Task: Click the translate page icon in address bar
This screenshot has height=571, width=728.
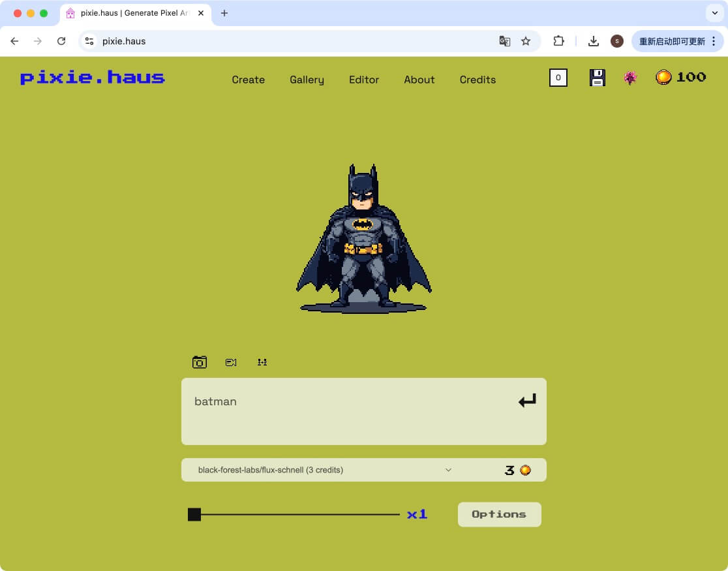Action: [x=504, y=41]
